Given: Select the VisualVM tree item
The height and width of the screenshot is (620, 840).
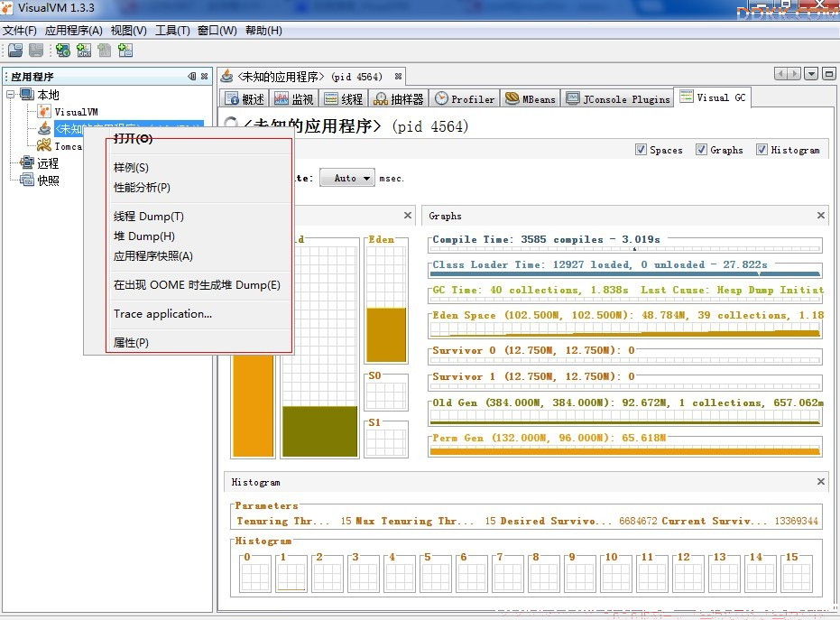Looking at the screenshot, I should pos(76,112).
